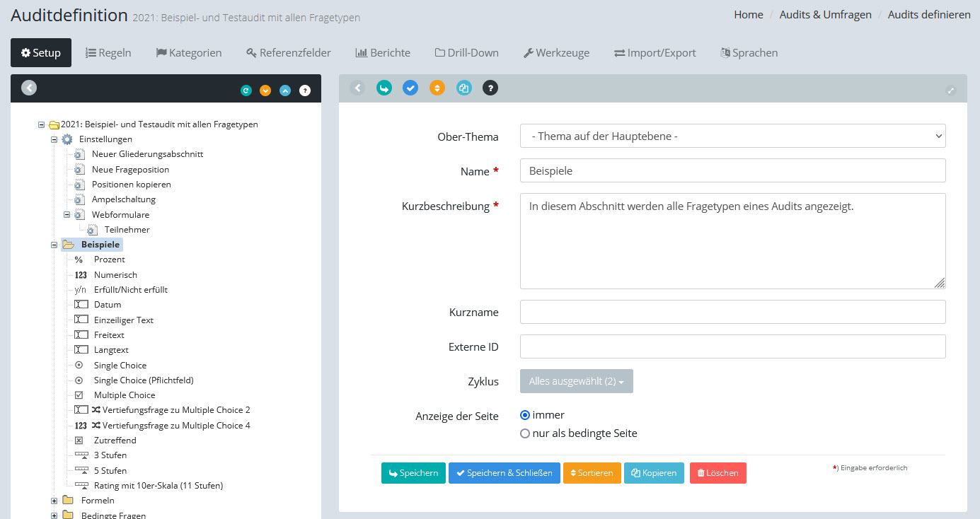
Task: Click the teal refresh icon in tree header
Action: pyautogui.click(x=246, y=91)
